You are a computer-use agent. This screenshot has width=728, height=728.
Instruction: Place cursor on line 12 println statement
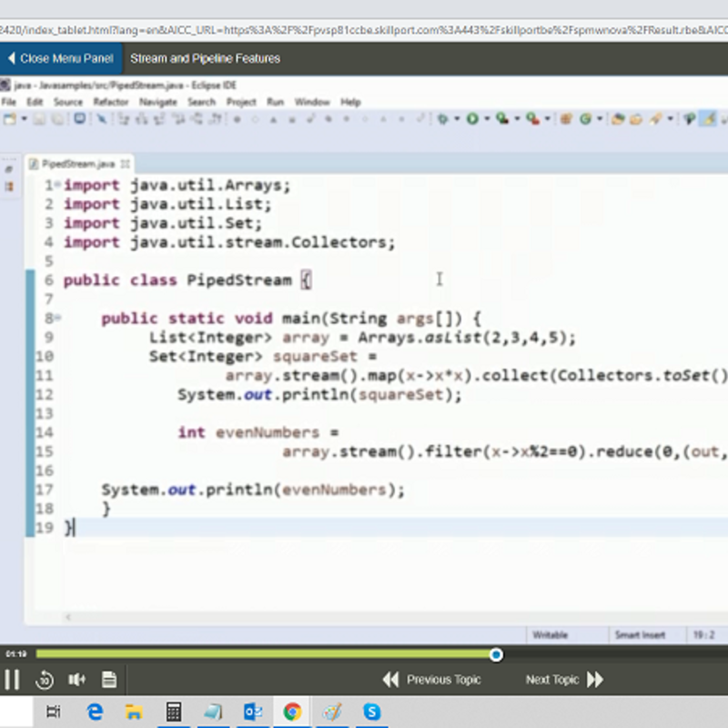tap(319, 395)
